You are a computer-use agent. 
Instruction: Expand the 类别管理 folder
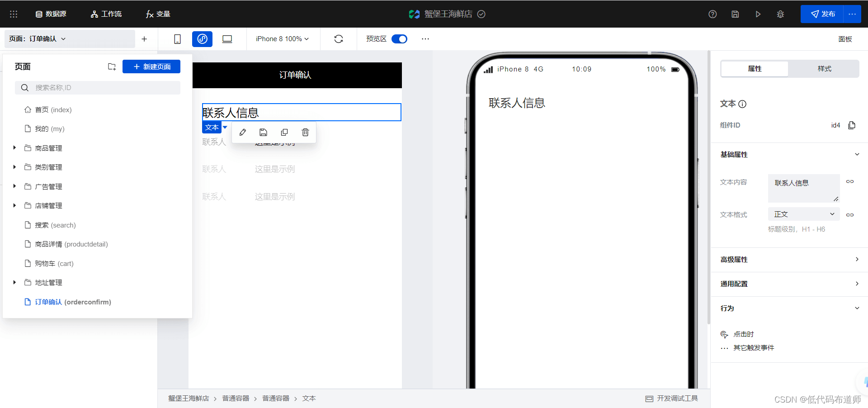click(x=14, y=167)
